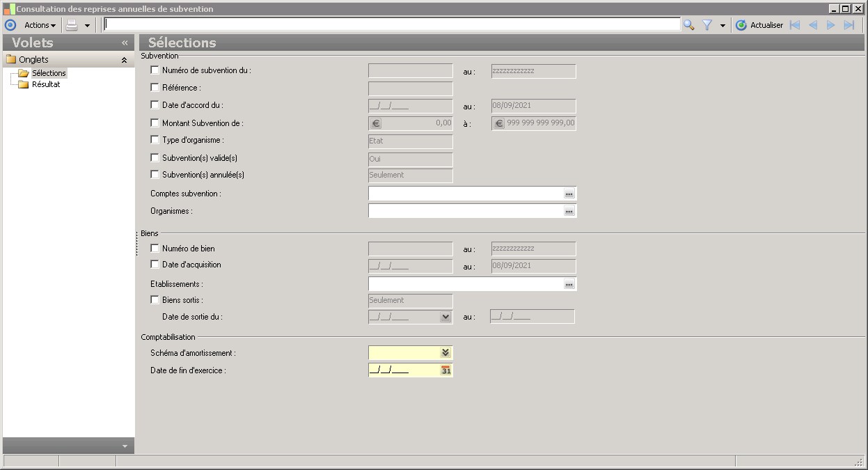Click the window resize grip in status bar

tap(859, 462)
